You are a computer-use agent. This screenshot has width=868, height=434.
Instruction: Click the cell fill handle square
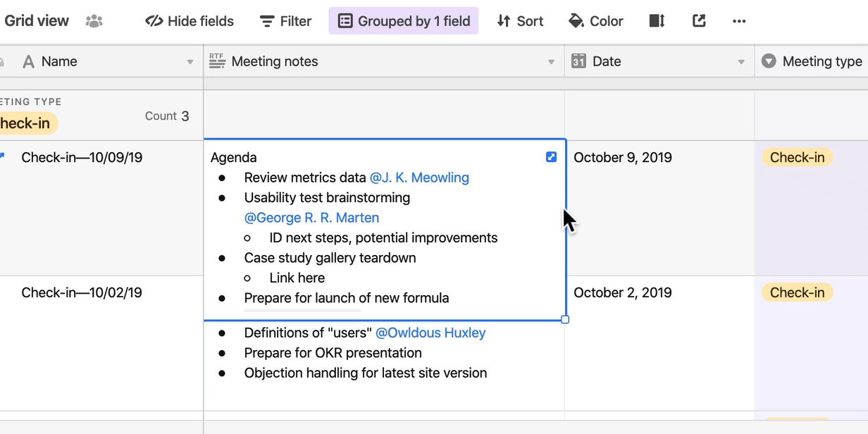[565, 320]
